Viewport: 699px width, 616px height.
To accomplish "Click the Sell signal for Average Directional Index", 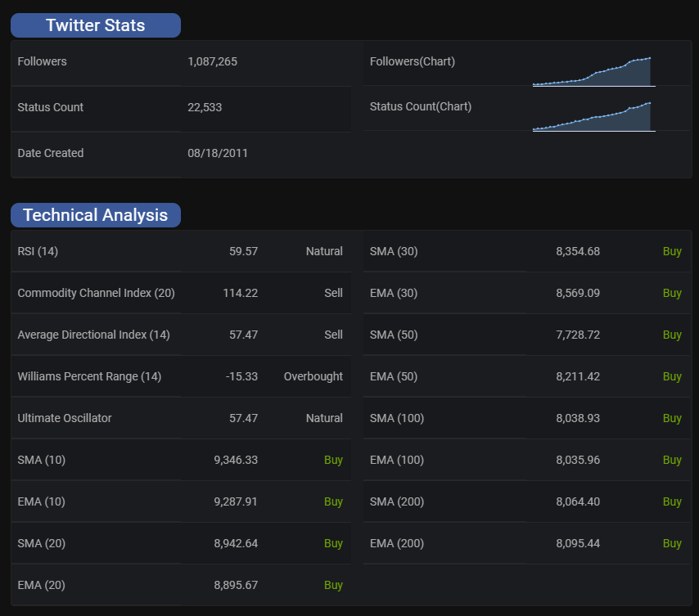I will click(333, 335).
